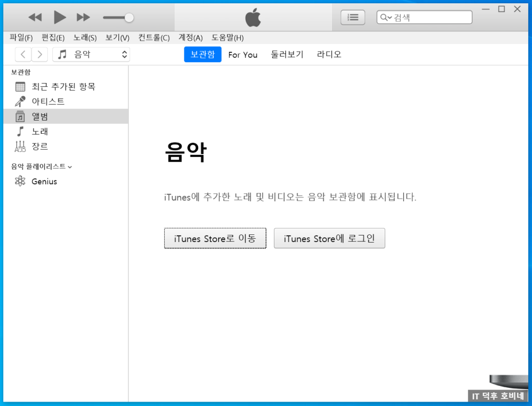Screen dimensions: 532x406
Task: Click the 아티스트 microphone icon
Action: 20,101
